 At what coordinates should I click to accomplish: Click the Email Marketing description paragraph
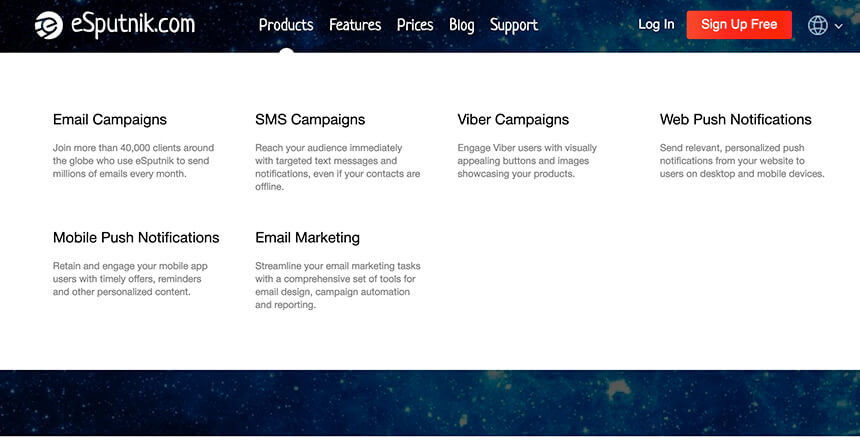click(337, 285)
